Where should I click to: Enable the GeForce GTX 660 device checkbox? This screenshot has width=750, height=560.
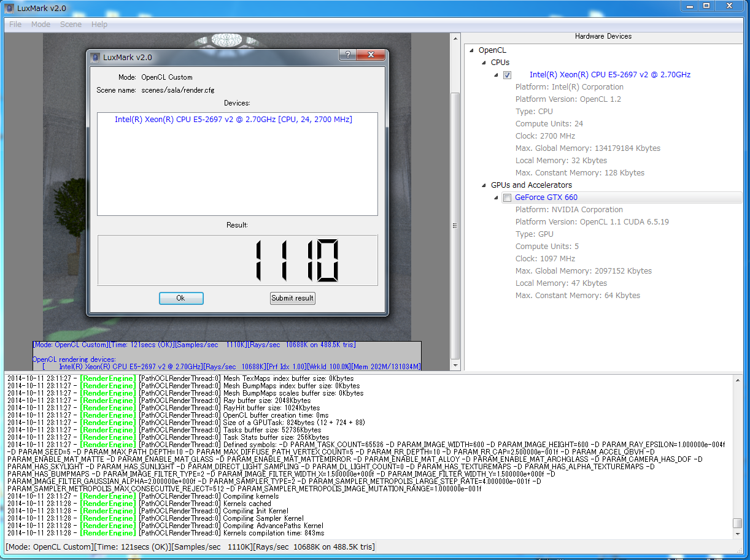click(x=507, y=198)
